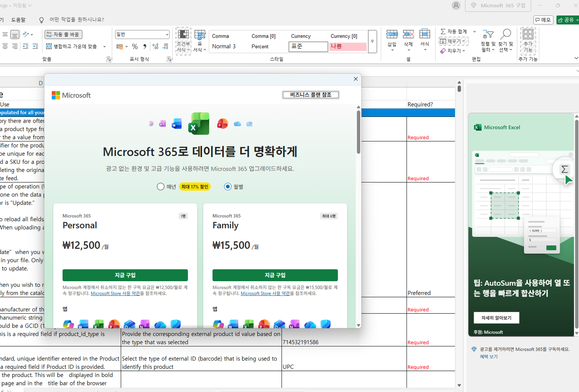Open alignment settings dialog launcher
Viewport: 579px width, 392px height.
click(x=109, y=59)
